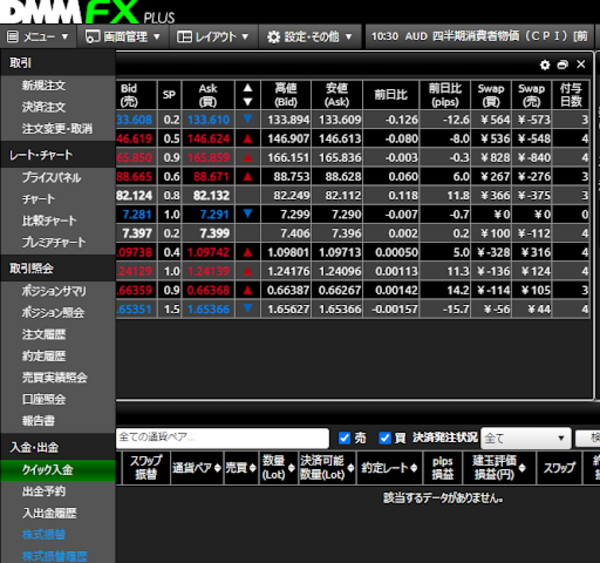The height and width of the screenshot is (563, 600).
Task: Open プライスパネル from the sidebar
Action: pos(51,178)
